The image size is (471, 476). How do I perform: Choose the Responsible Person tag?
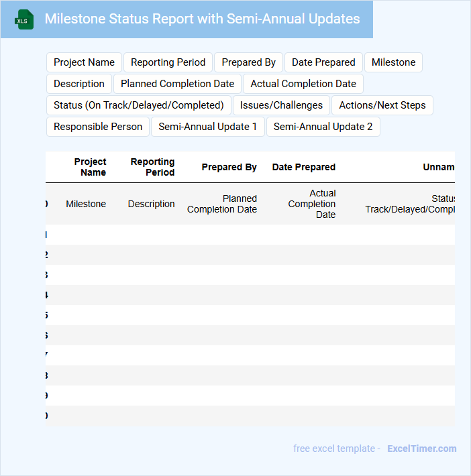pyautogui.click(x=98, y=127)
